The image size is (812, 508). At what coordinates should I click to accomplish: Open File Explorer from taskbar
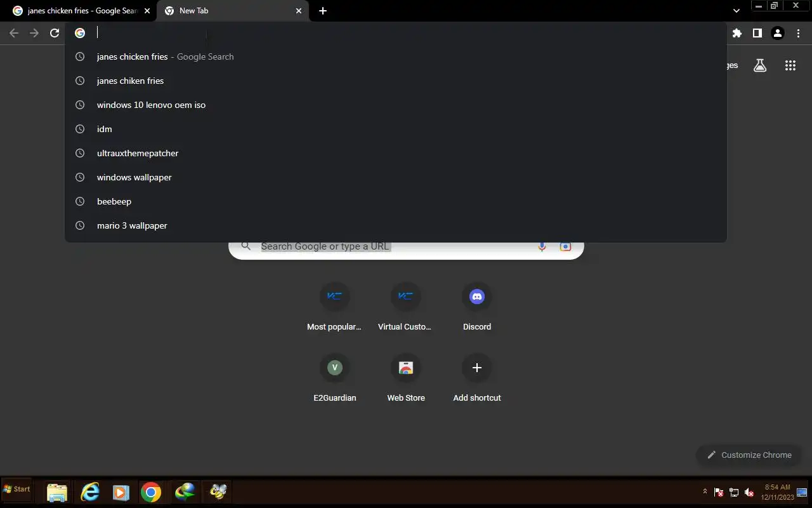(x=57, y=492)
